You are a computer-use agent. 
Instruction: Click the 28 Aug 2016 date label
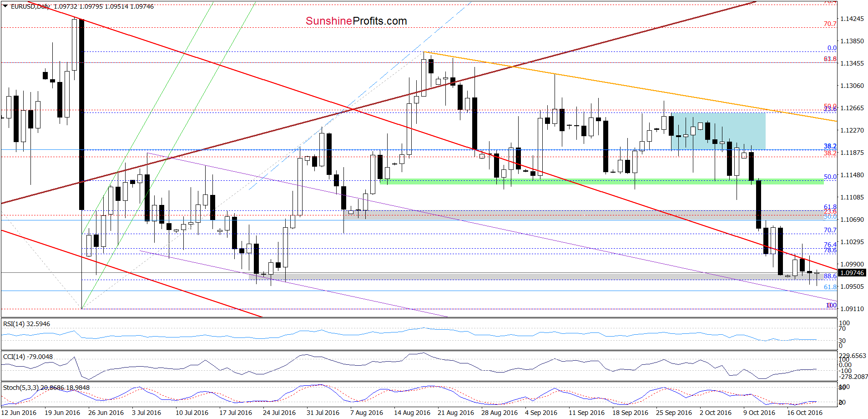(500, 413)
